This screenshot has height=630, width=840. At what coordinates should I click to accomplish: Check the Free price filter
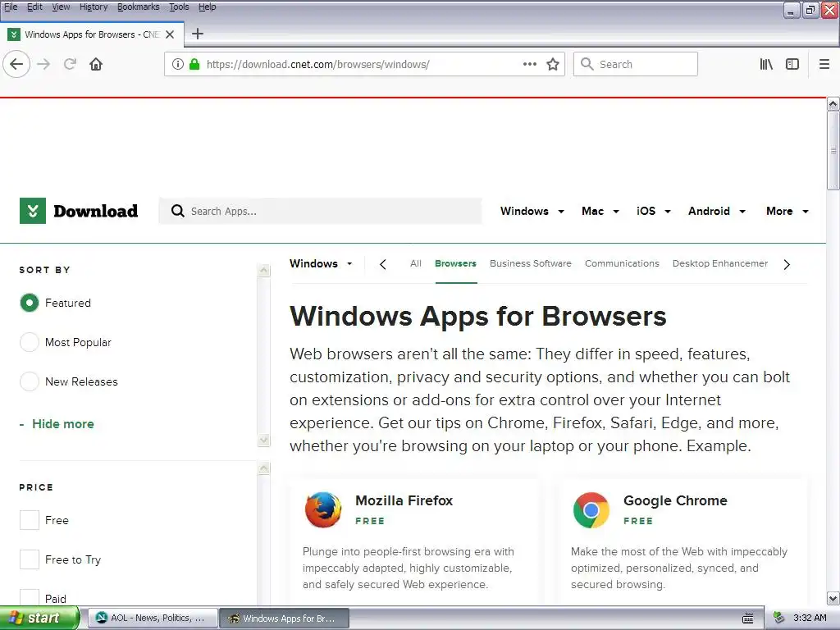30,519
